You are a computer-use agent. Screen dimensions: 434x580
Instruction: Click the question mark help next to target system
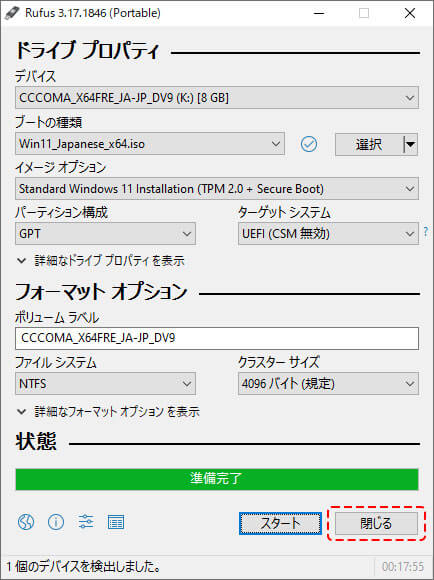pyautogui.click(x=426, y=232)
